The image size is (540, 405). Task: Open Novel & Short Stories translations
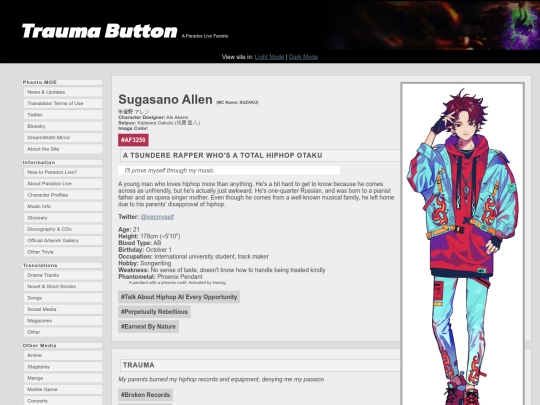coord(63,286)
